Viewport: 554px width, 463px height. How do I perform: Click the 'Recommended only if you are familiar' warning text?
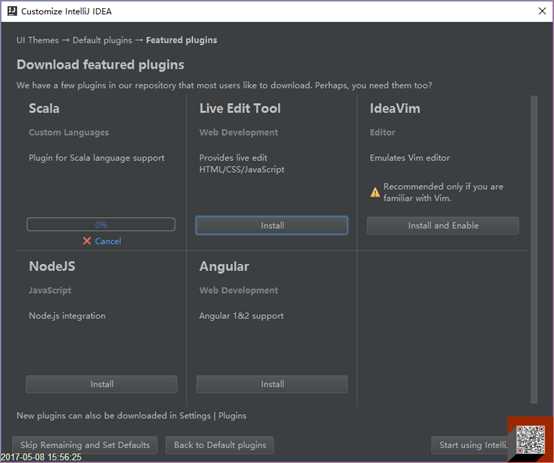(443, 192)
